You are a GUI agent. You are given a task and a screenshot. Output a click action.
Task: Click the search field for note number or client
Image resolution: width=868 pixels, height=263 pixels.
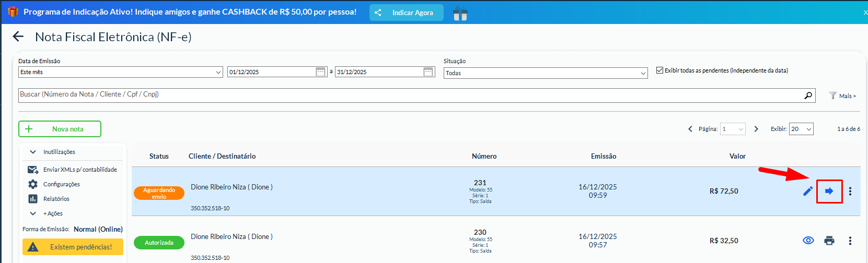pos(408,95)
